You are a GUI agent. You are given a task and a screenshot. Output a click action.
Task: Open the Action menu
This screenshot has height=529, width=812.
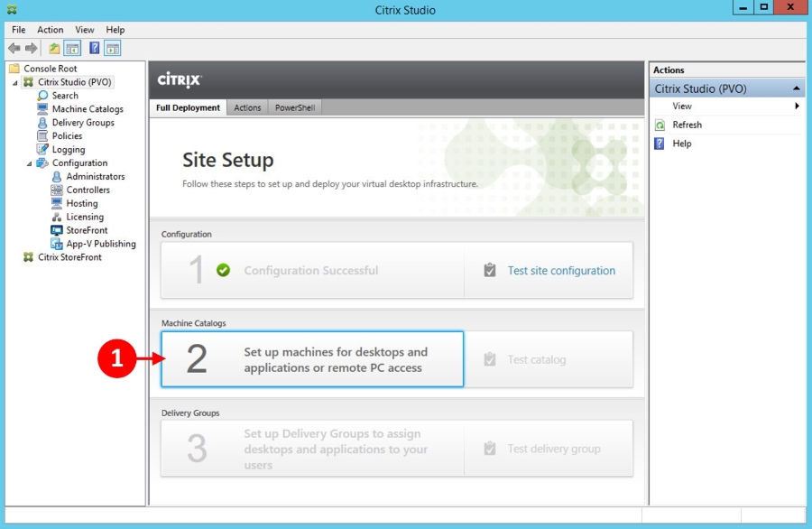[51, 30]
